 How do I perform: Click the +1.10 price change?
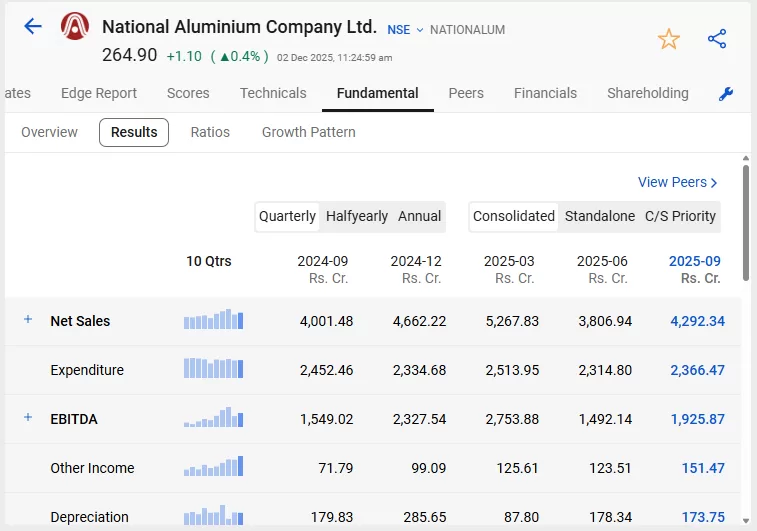[x=184, y=56]
